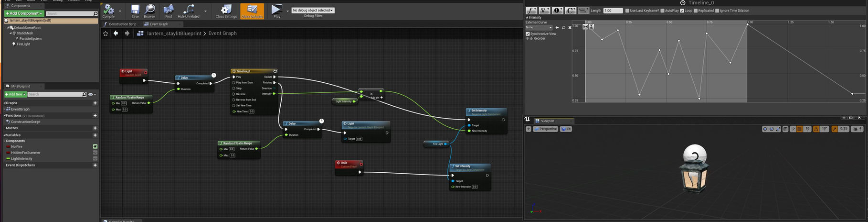The image size is (868, 222).
Task: Collapse the Graphs section
Action: [5, 103]
